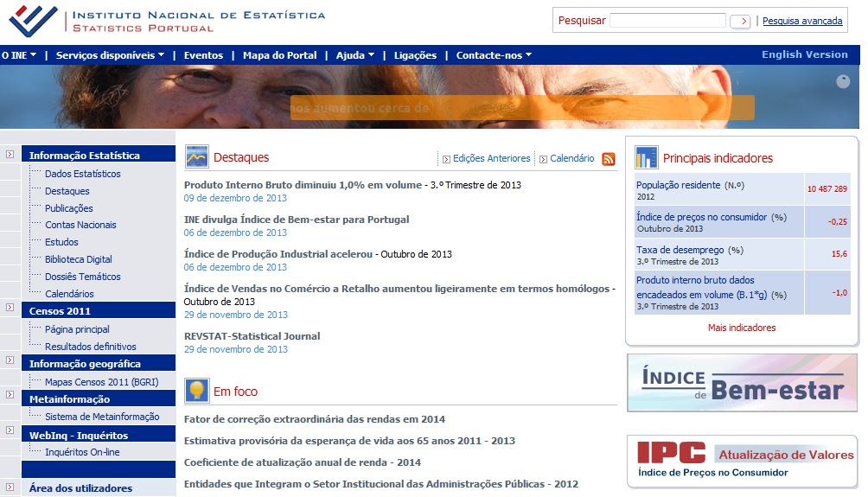Open Destaques in the sidebar tree
Screen dimensions: 868x497
tap(67, 191)
